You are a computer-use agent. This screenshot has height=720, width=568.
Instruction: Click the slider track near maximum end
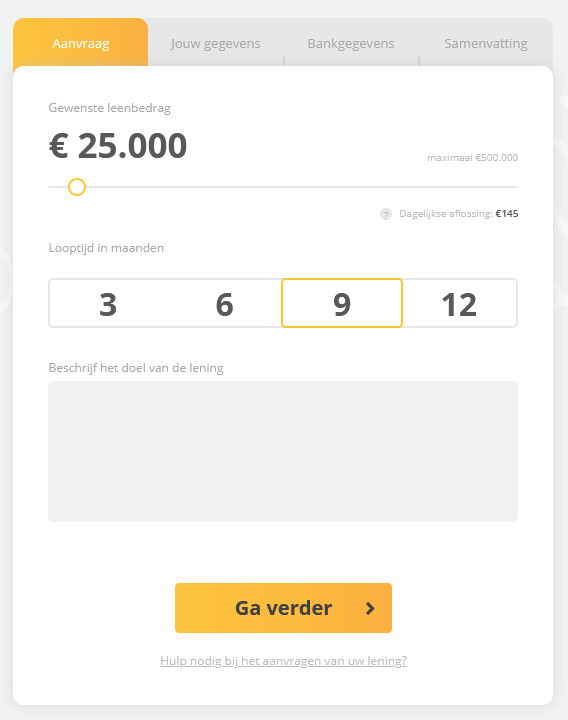click(510, 187)
